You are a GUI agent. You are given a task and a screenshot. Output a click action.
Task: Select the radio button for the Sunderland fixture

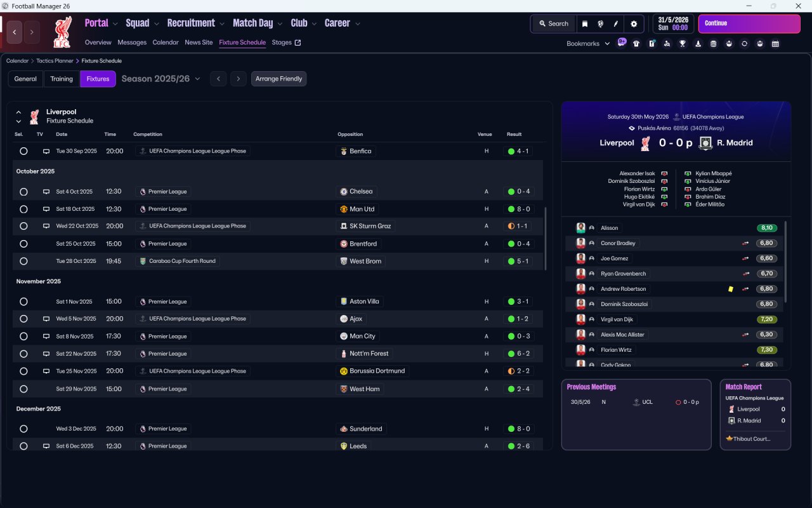pos(23,429)
